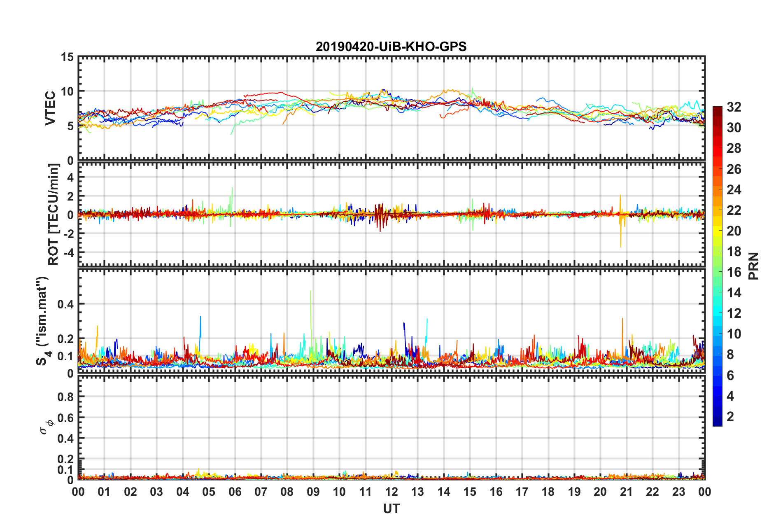The image size is (783, 532).
Task: Click x-axis hour label 15
Action: click(470, 492)
